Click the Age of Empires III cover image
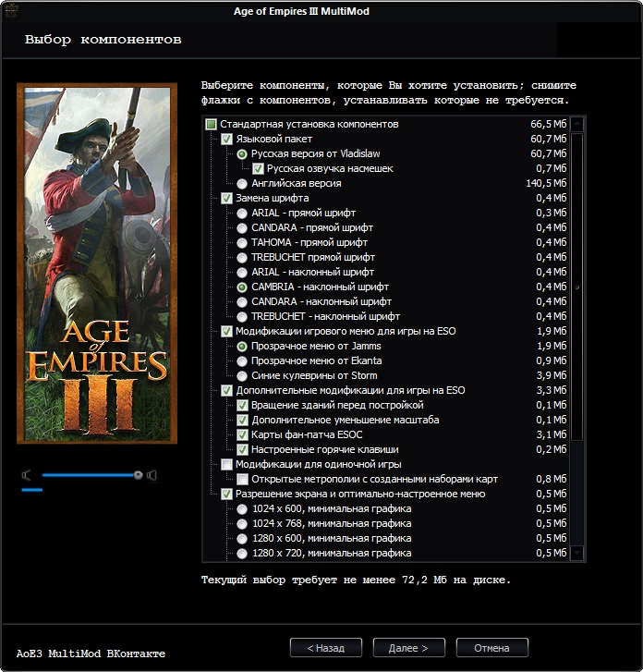The height and width of the screenshot is (672, 643). point(97,263)
